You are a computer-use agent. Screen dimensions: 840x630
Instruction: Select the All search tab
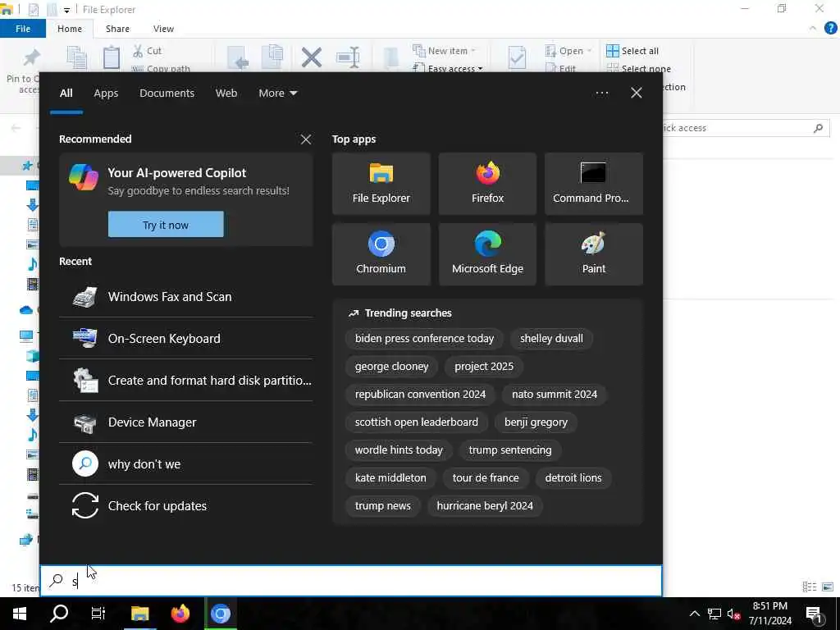coord(66,94)
